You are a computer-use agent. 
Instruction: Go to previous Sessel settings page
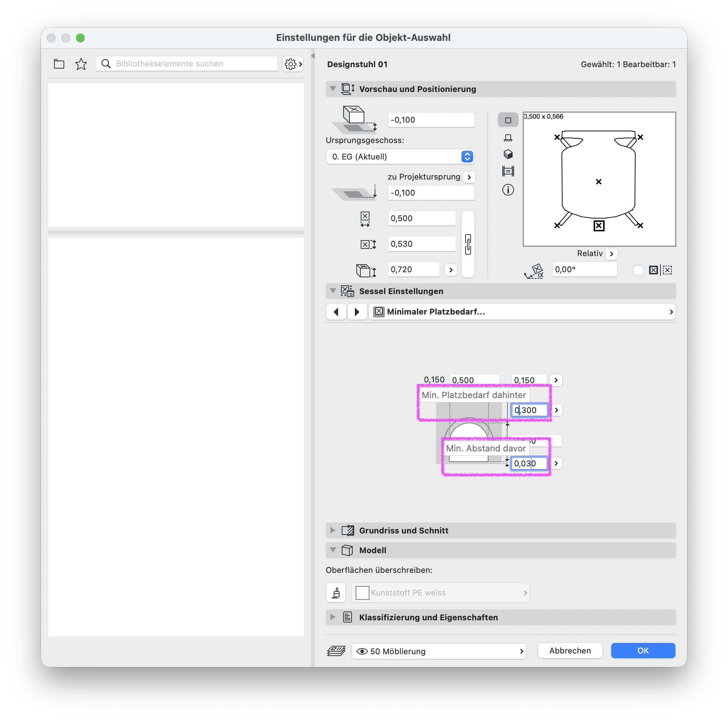coord(336,312)
